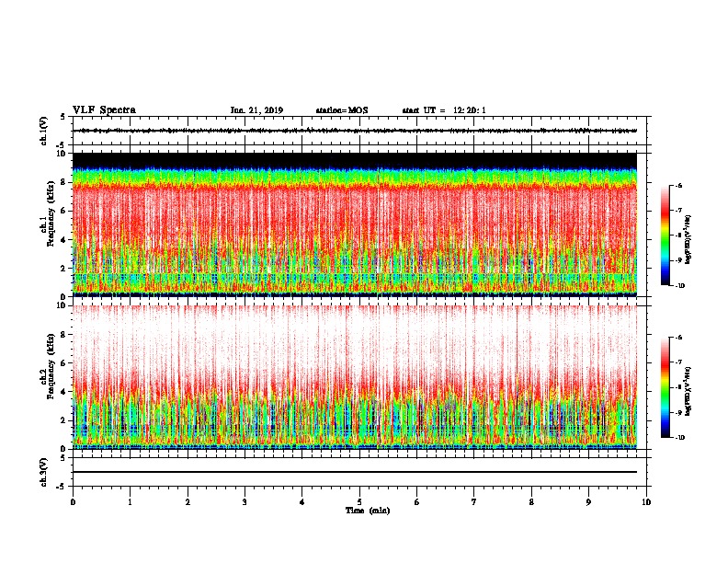Click the "Time (min)" axis title
Image resolution: width=728 pixels, height=563 pixels.
point(368,511)
